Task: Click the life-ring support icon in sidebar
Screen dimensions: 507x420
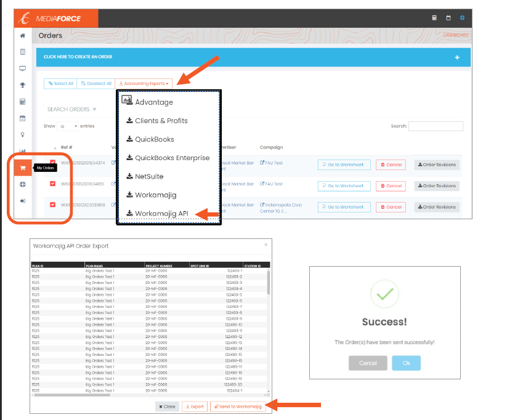Action: click(x=23, y=184)
